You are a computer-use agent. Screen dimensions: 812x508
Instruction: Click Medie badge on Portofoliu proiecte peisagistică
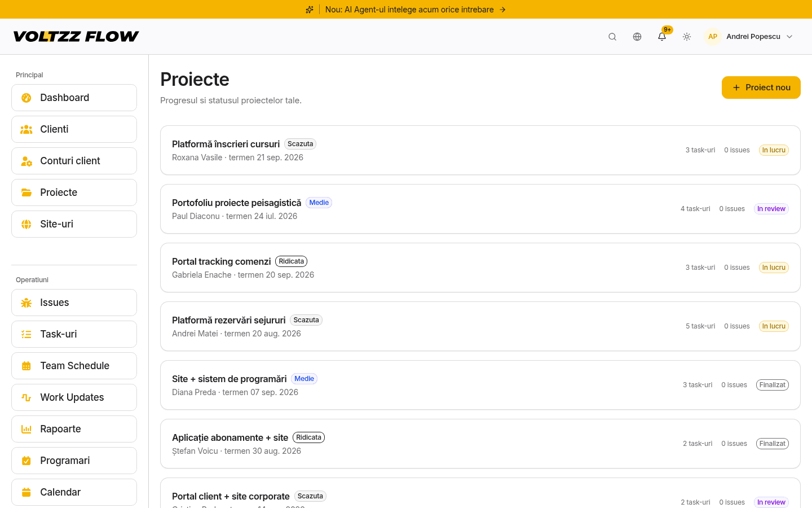(319, 203)
